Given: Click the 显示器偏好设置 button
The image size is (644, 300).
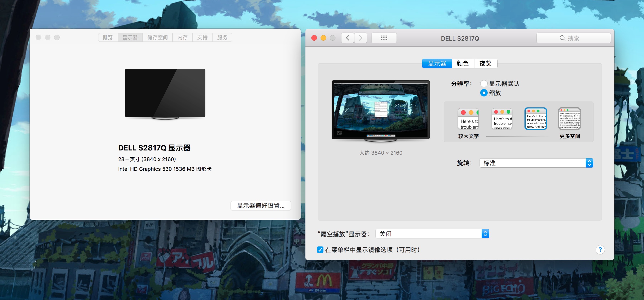Looking at the screenshot, I should [x=261, y=206].
